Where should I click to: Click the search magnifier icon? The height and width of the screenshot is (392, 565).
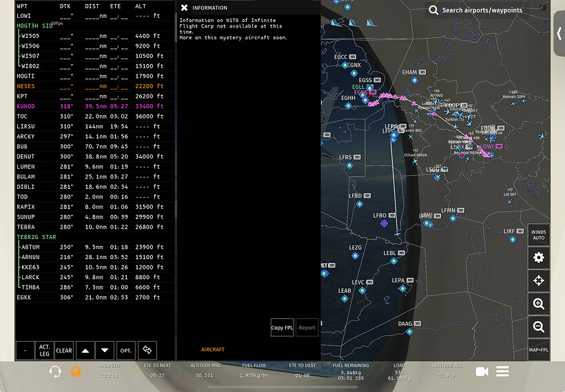pos(433,10)
